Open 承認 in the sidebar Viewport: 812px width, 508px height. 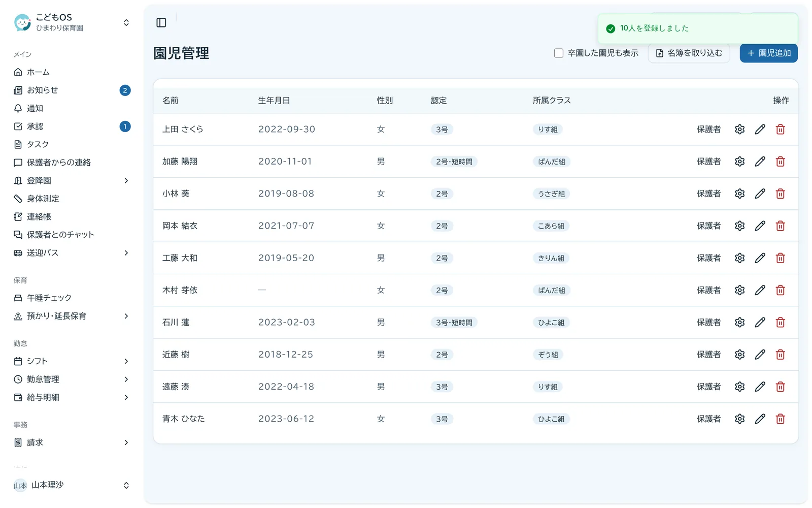(72, 126)
